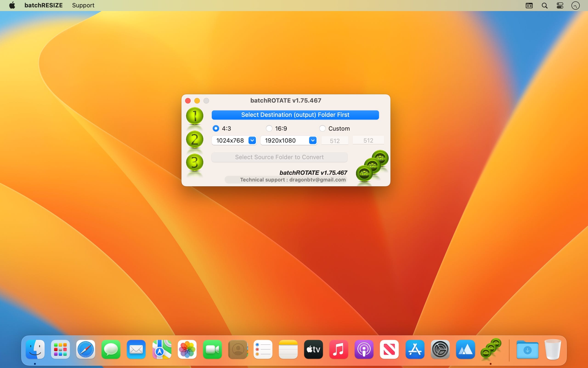Open the Support menu

click(x=83, y=5)
